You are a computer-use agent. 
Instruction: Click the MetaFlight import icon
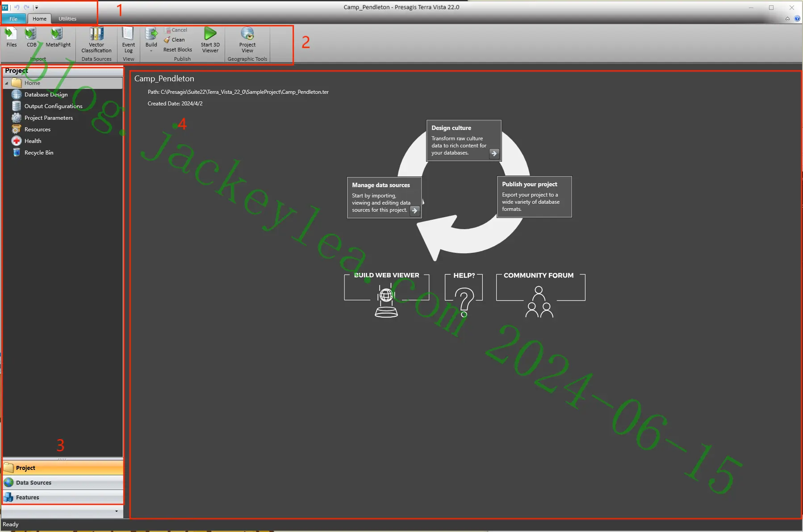pos(58,37)
